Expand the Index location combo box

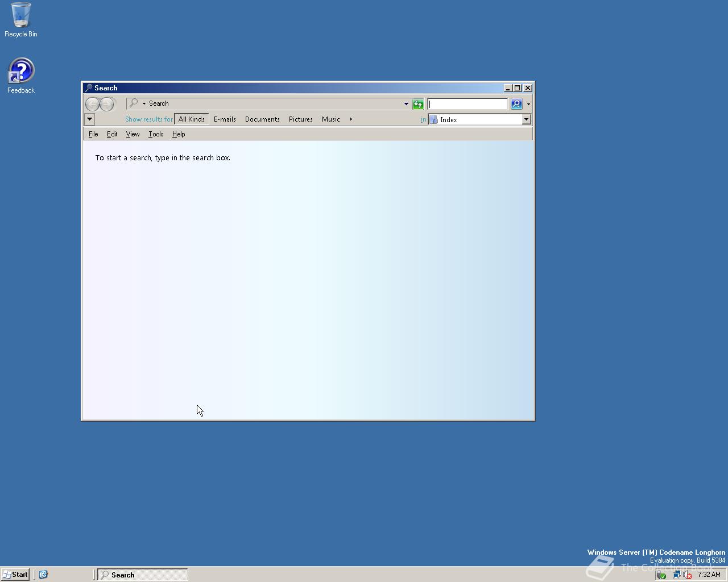point(526,119)
